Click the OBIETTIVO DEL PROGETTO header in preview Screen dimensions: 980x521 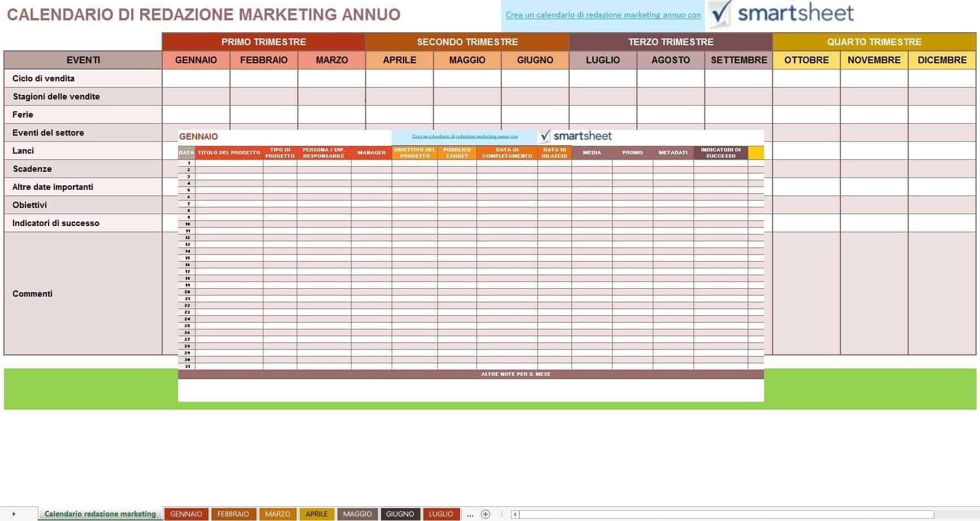coord(415,153)
